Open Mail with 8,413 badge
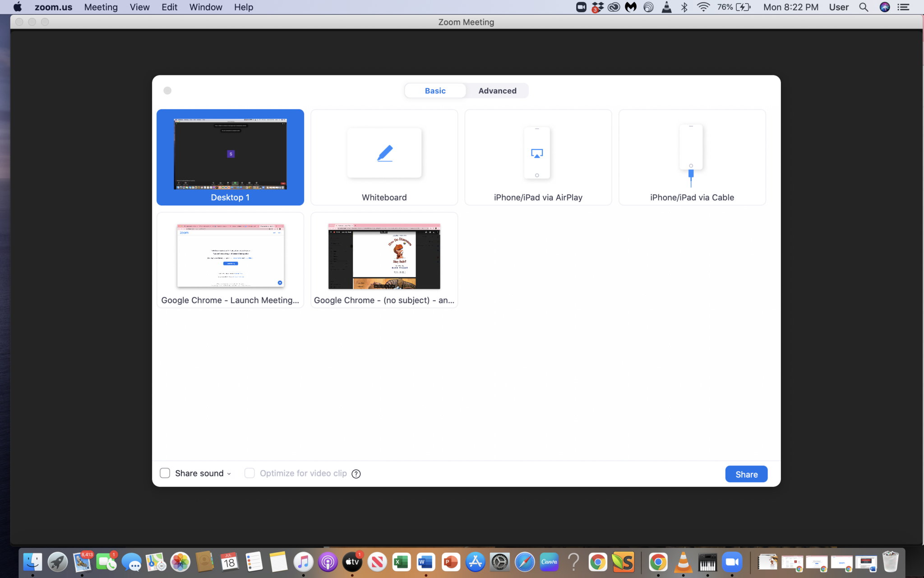 (x=82, y=562)
